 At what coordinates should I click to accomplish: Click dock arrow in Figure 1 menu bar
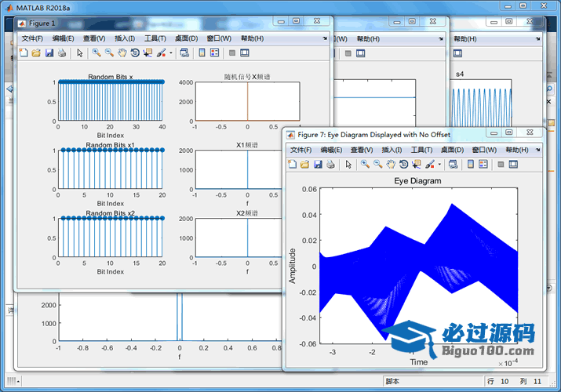pyautogui.click(x=325, y=38)
